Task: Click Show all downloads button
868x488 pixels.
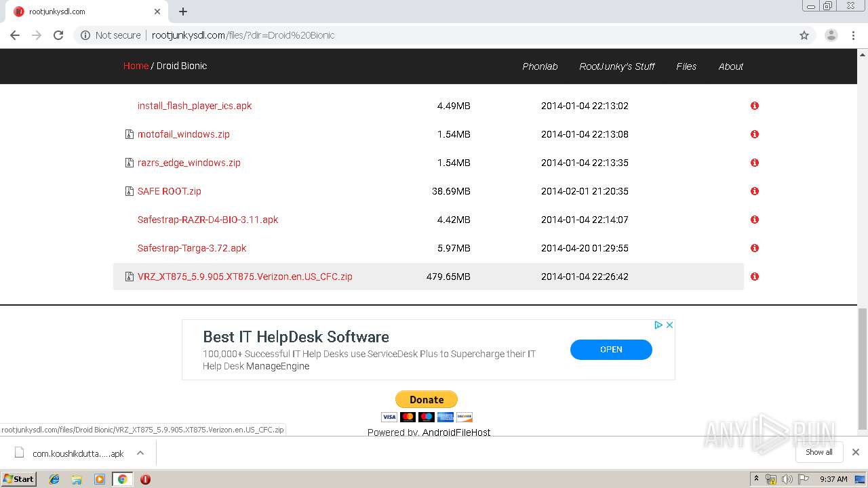Action: pos(819,452)
